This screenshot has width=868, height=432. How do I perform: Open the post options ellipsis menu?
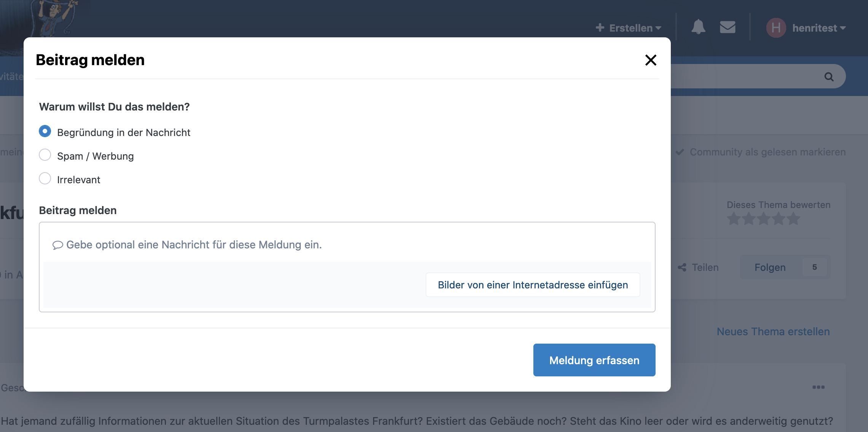pos(818,387)
